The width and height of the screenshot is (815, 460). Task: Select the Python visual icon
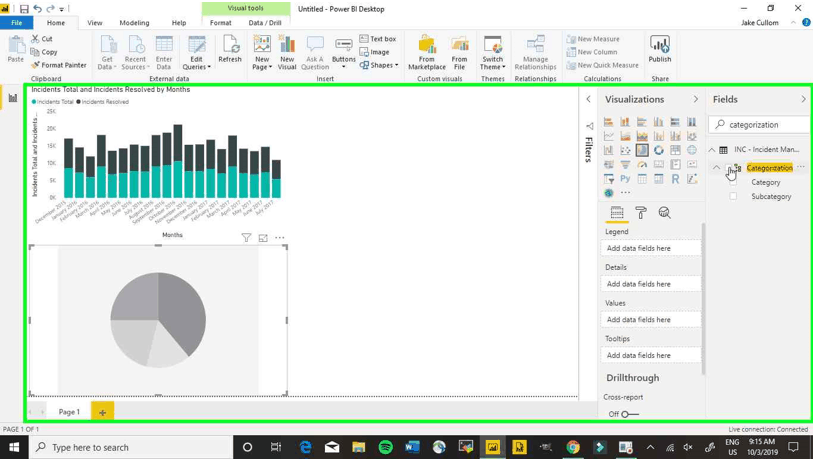pyautogui.click(x=625, y=179)
